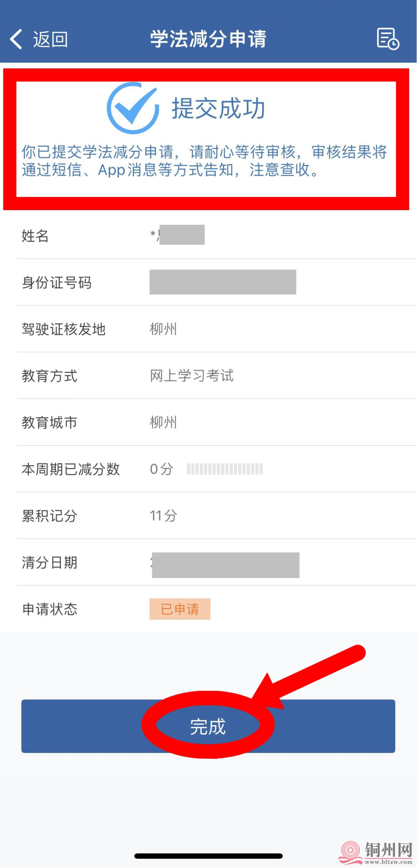Tap the 完成 button
Image resolution: width=417 pixels, height=868 pixels.
pyautogui.click(x=208, y=726)
